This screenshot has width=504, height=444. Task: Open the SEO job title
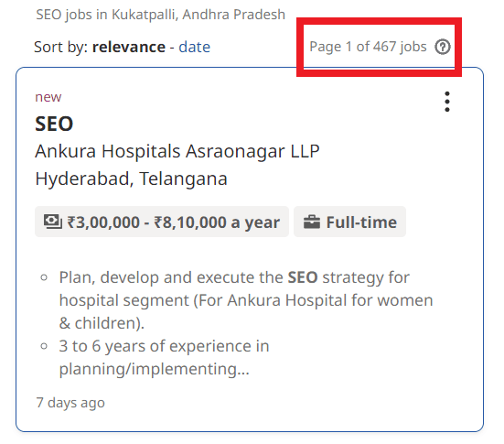click(x=54, y=124)
